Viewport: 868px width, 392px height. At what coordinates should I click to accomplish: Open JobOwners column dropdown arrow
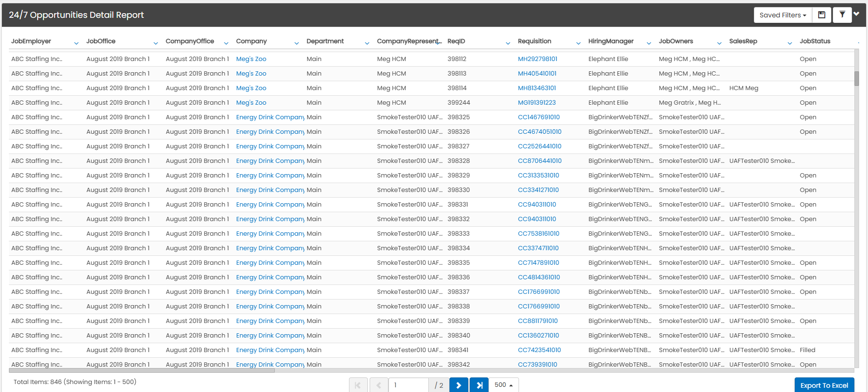(720, 43)
